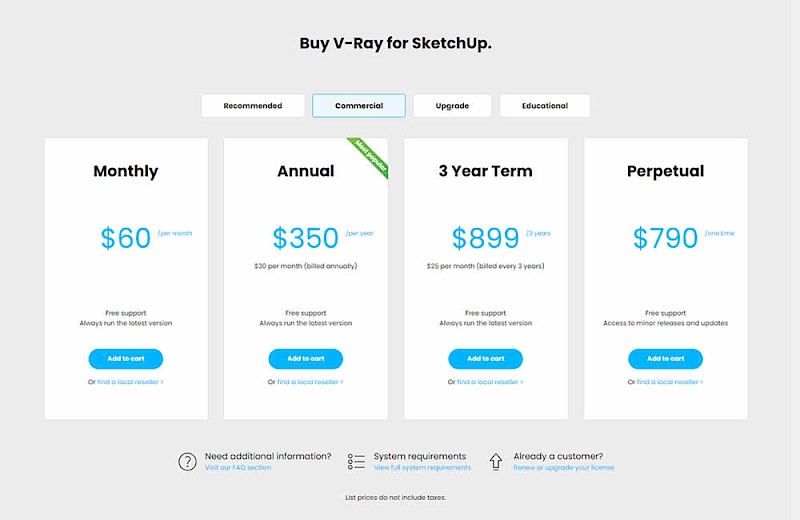
Task: Click the question mark help icon
Action: click(x=187, y=461)
